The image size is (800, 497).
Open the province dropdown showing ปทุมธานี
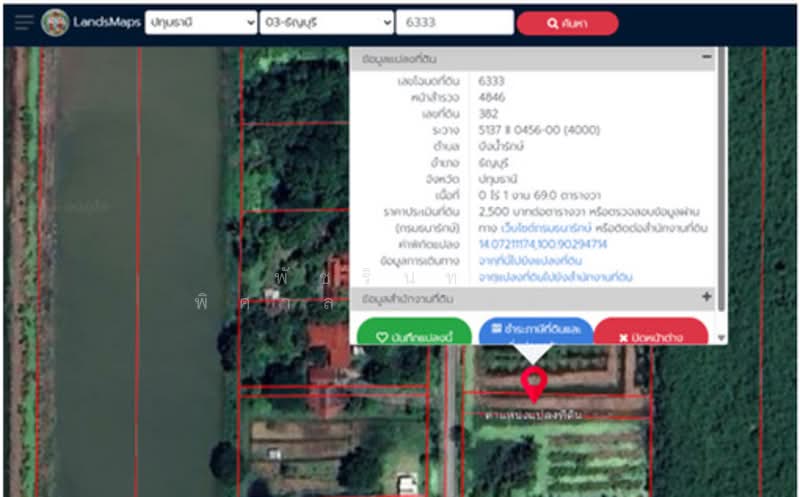point(201,22)
